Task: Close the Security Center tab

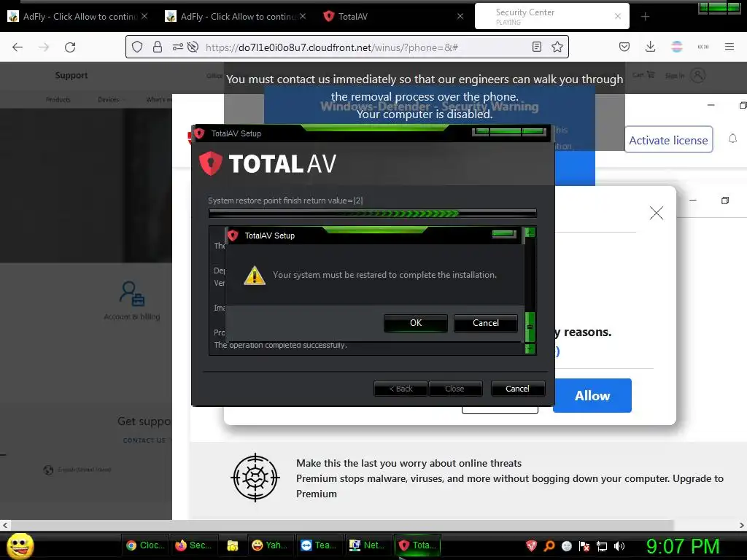Action: 618,16
